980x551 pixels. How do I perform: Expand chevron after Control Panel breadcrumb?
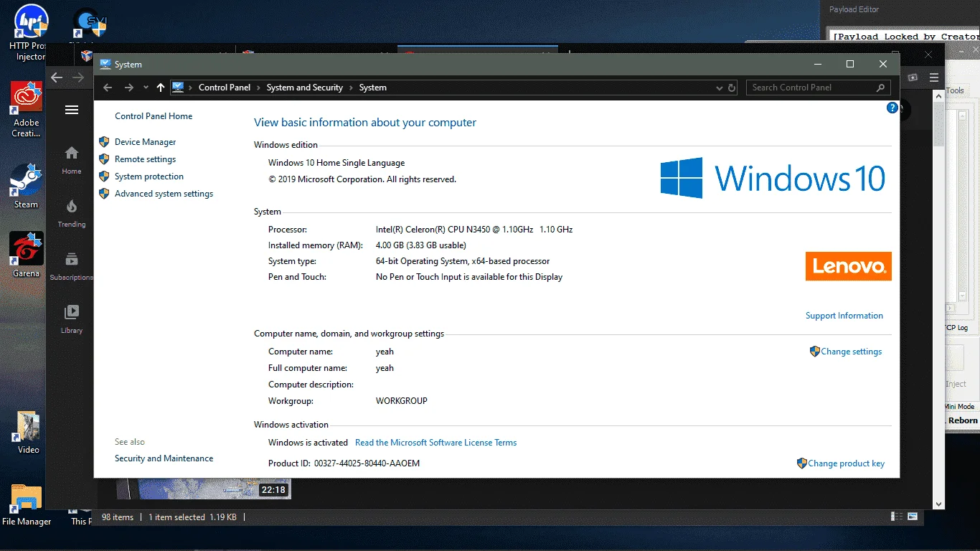pos(258,88)
